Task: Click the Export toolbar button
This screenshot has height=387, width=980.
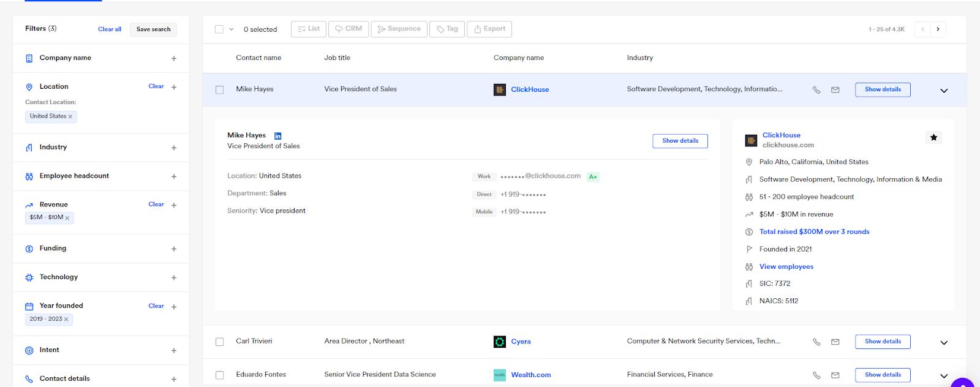Action: tap(489, 29)
